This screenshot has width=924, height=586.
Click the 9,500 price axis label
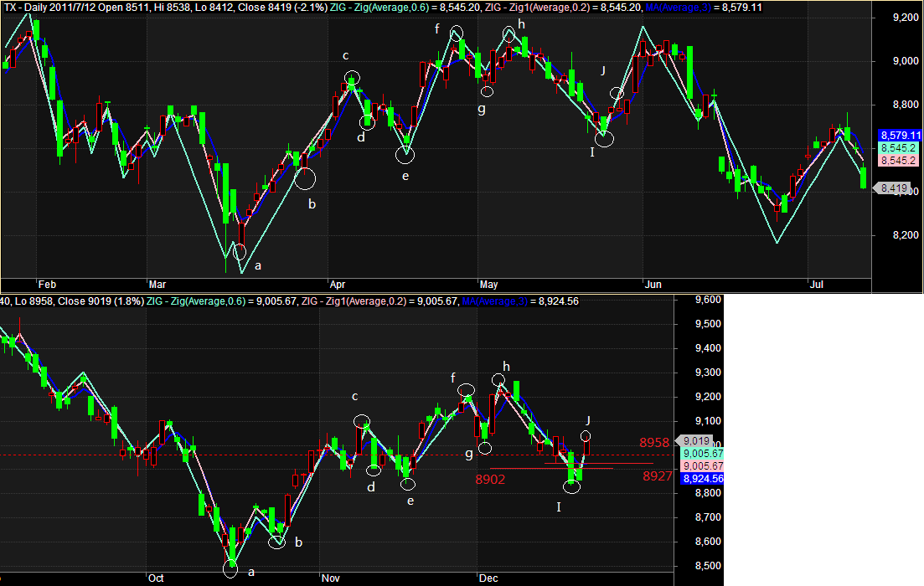coord(709,324)
